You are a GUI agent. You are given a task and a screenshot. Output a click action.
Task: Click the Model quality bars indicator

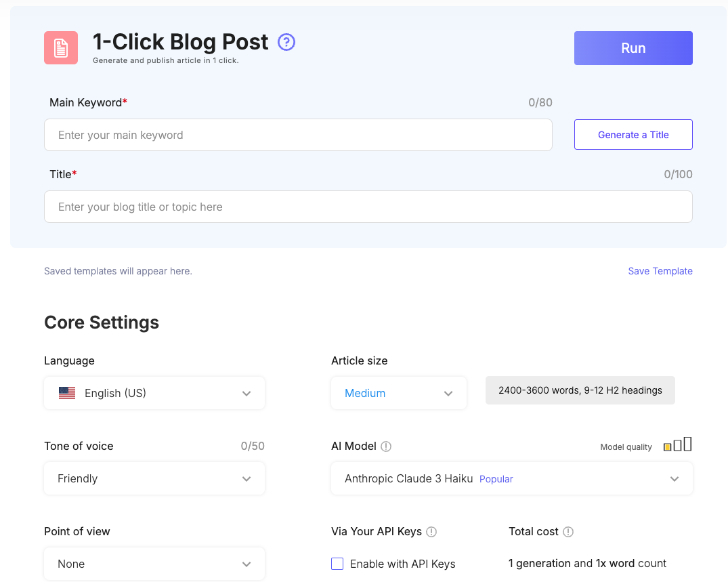(x=676, y=444)
